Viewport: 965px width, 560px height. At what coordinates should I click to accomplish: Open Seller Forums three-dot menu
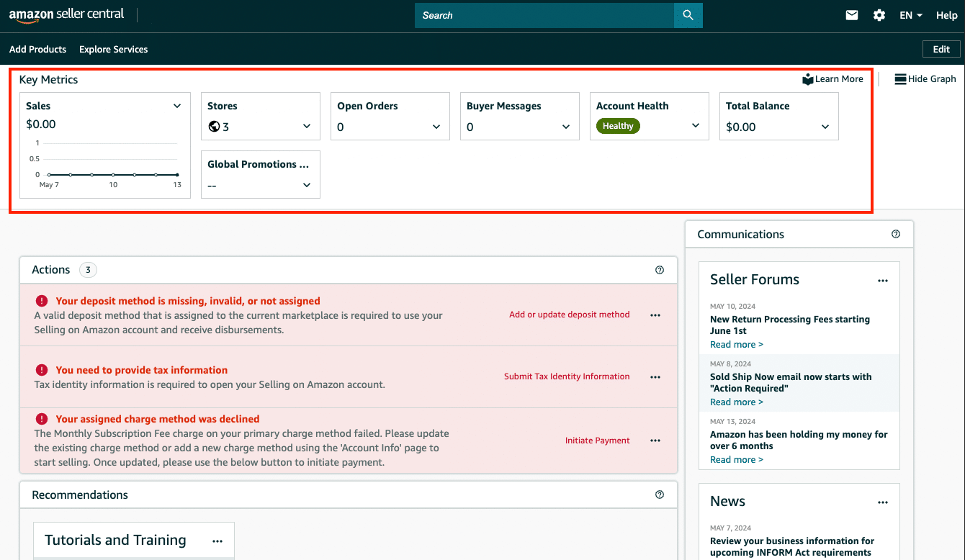click(883, 281)
